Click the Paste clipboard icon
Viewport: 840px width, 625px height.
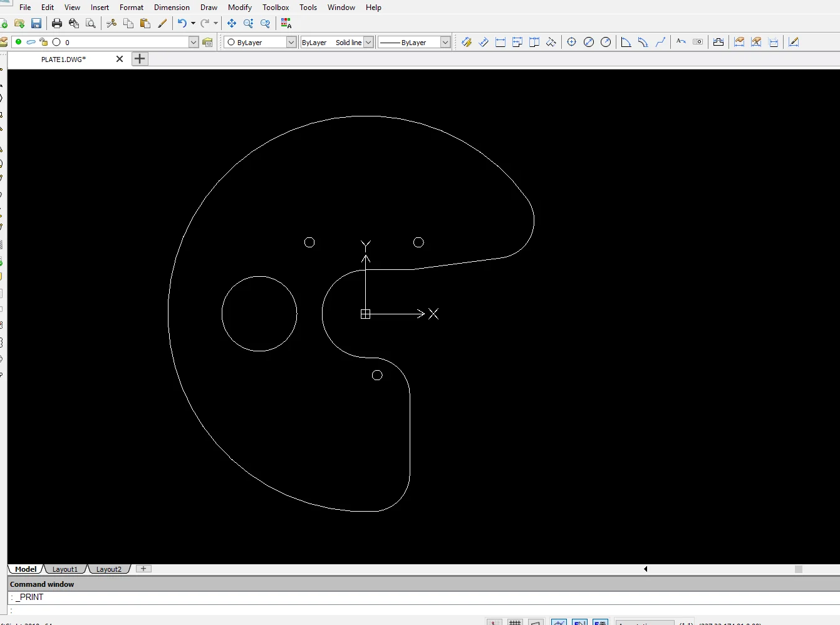(x=145, y=23)
